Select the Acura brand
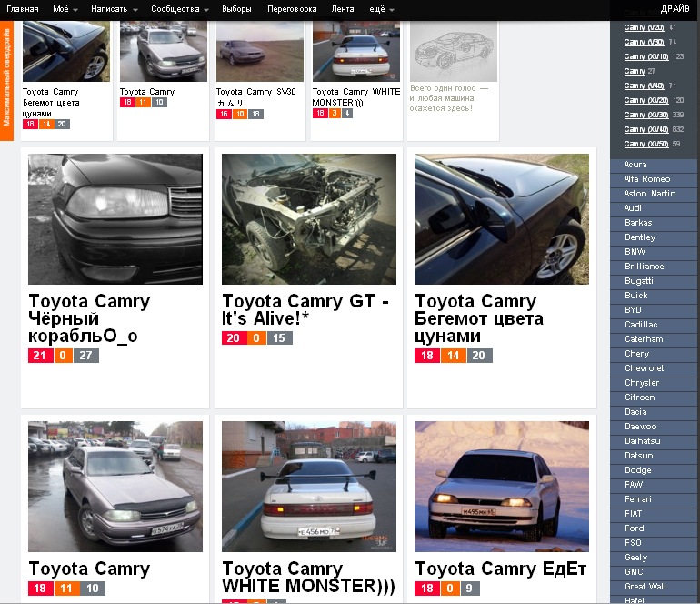700x604 pixels. click(654, 165)
